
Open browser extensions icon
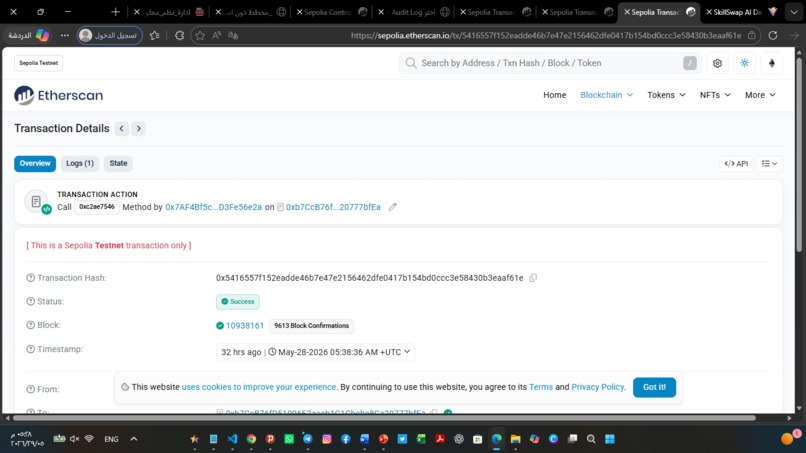click(x=179, y=35)
